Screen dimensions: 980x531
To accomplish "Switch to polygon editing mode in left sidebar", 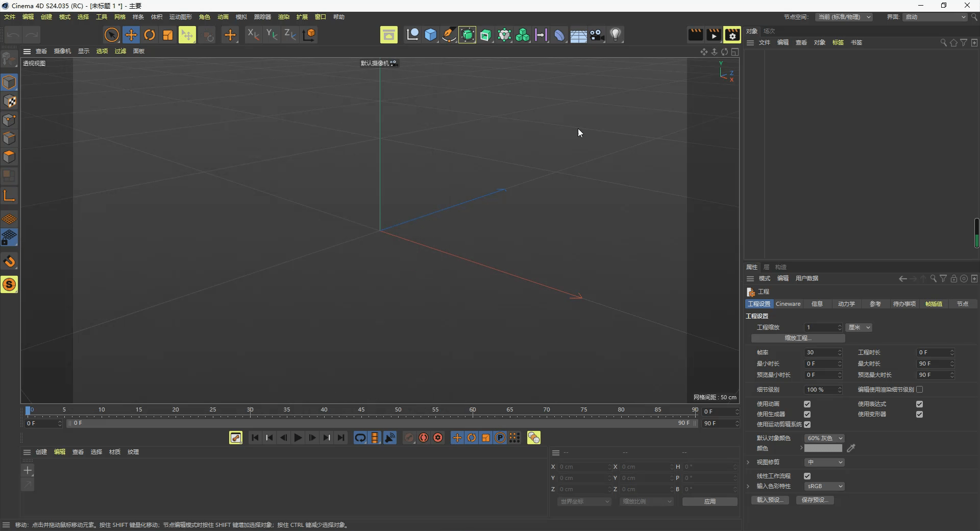I will [x=10, y=157].
